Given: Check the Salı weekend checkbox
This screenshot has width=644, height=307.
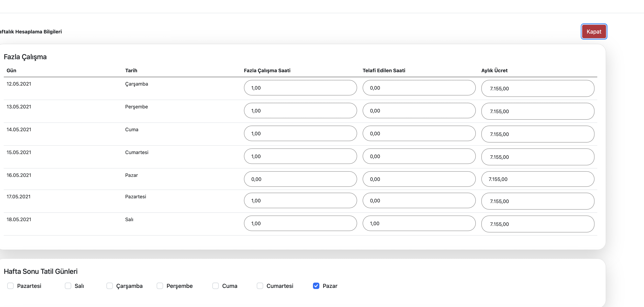Looking at the screenshot, I should 68,286.
